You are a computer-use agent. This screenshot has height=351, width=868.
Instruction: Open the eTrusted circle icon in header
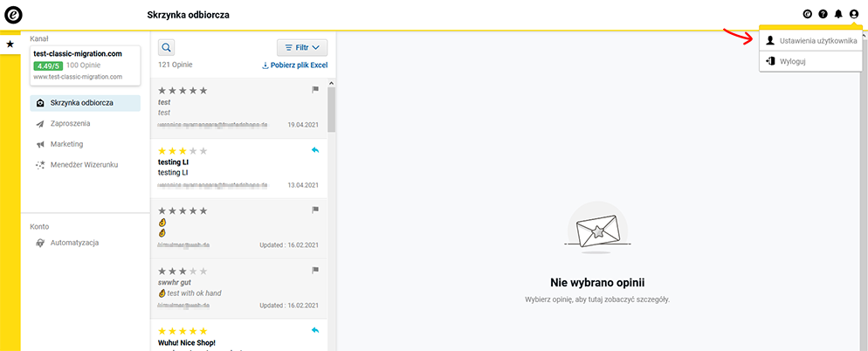tap(807, 14)
